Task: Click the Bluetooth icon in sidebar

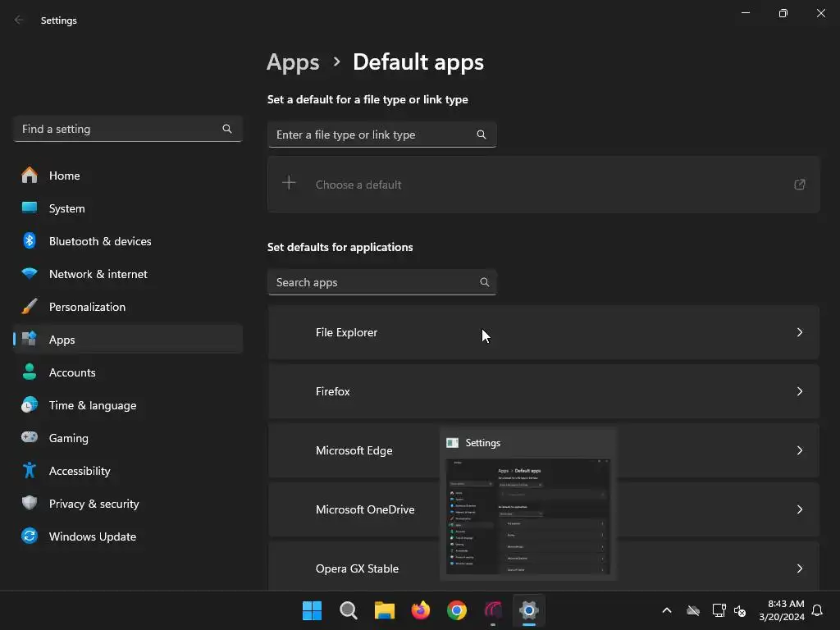Action: click(x=30, y=240)
